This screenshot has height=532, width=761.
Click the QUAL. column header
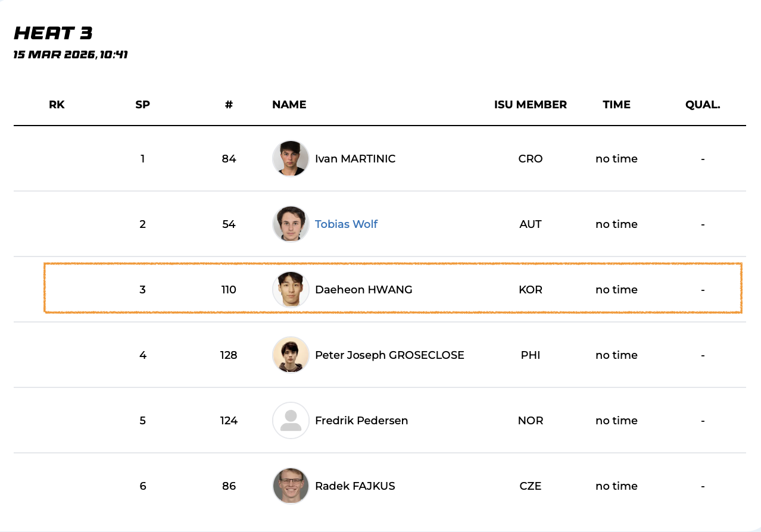click(x=703, y=105)
